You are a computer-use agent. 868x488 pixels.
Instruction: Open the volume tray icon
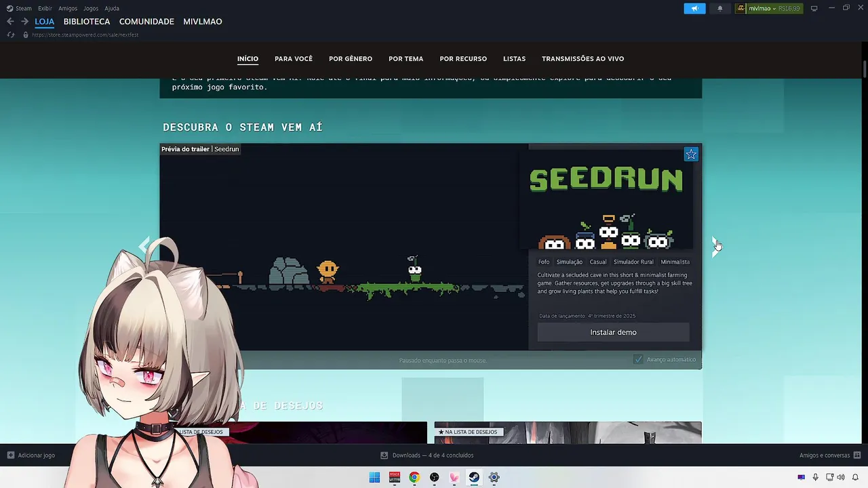(x=842, y=477)
